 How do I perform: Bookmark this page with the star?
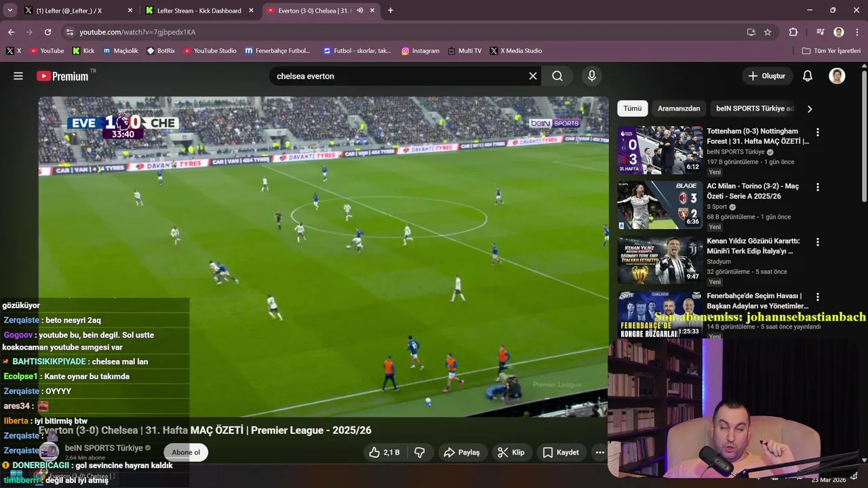click(x=768, y=32)
